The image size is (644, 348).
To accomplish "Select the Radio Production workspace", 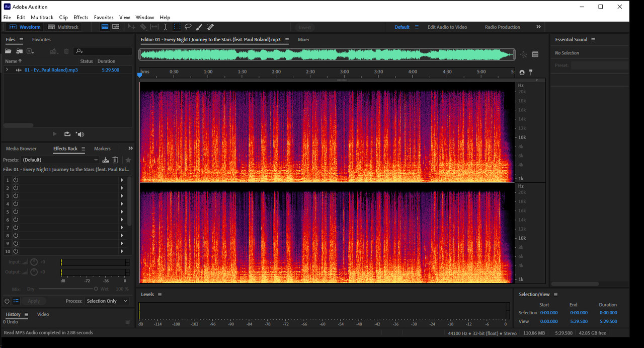I will click(x=502, y=27).
